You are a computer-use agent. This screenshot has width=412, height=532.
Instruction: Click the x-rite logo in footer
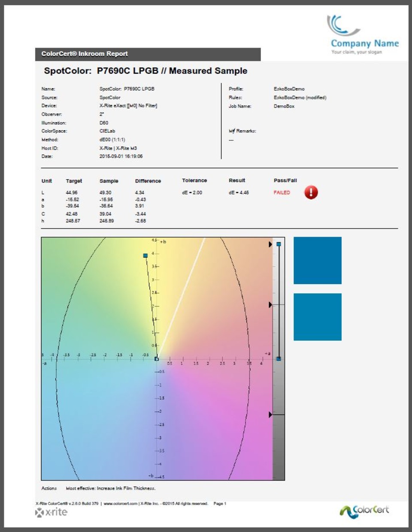tap(51, 512)
